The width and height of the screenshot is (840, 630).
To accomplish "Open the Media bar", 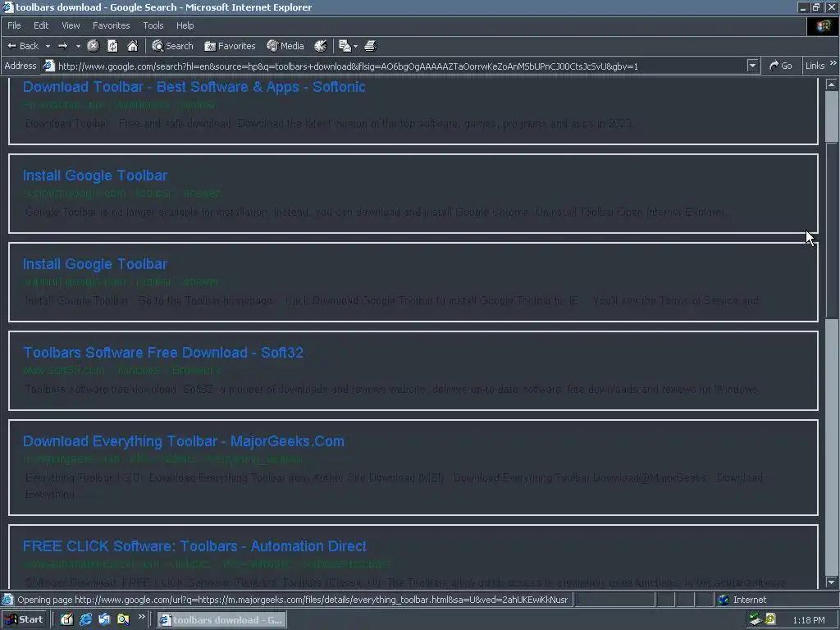I will (x=285, y=46).
